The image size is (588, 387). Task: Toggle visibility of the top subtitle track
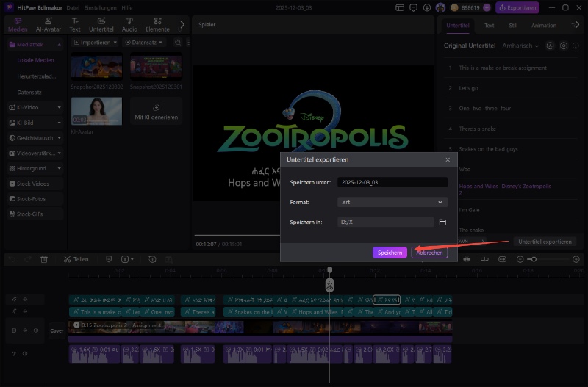[x=24, y=300]
